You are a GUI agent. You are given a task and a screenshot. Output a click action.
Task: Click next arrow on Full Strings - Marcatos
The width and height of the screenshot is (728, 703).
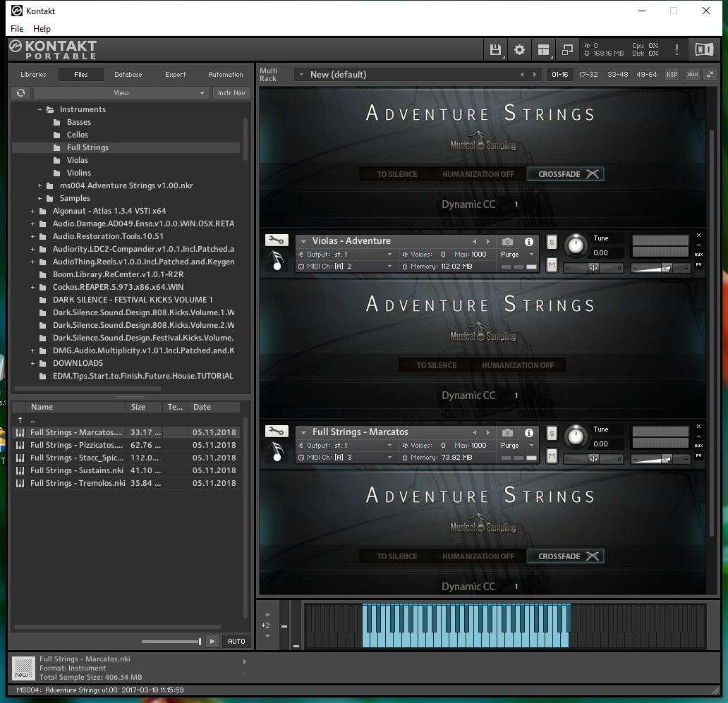coord(488,432)
